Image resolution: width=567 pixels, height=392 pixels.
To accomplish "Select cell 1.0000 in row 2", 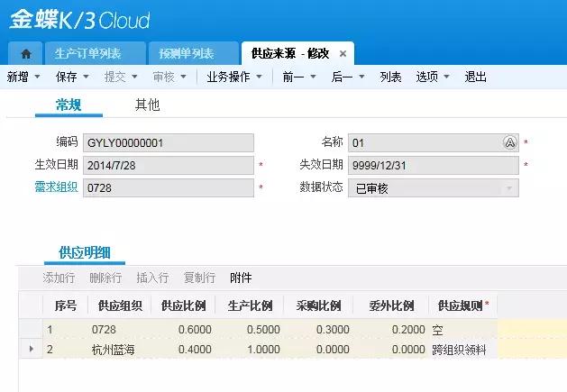I will [250, 349].
